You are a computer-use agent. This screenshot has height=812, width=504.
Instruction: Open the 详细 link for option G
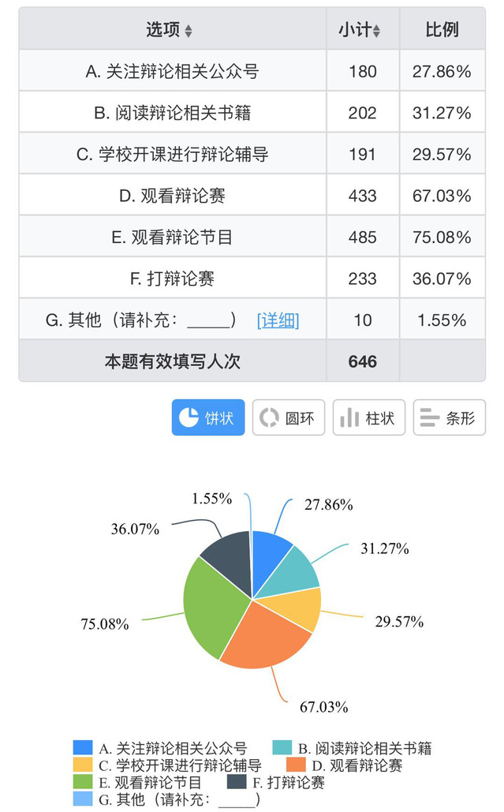coord(278,320)
